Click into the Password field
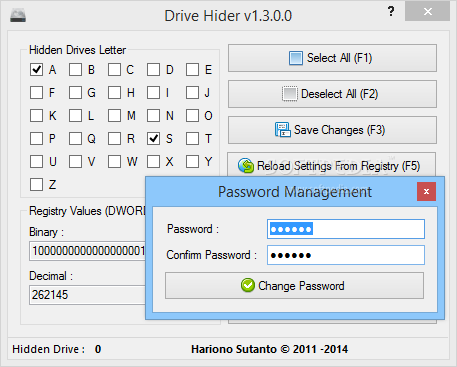The height and width of the screenshot is (367, 457). 346,229
